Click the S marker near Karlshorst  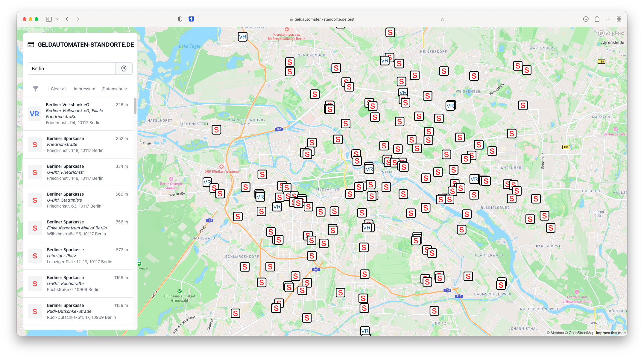(x=550, y=228)
